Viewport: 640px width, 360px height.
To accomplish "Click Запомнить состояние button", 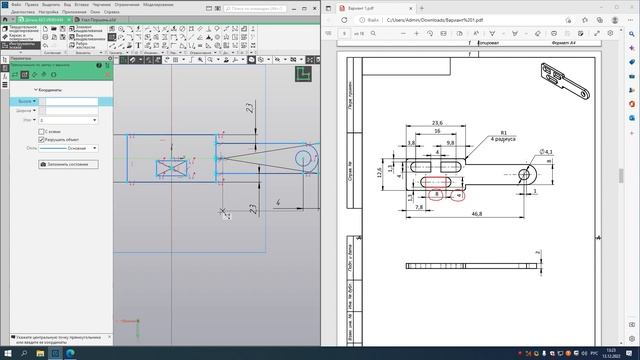I will 68,164.
